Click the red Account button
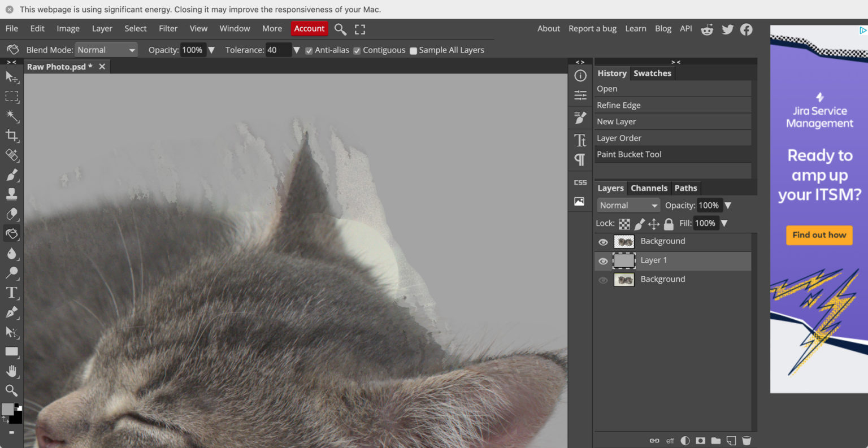Image resolution: width=868 pixels, height=448 pixels. (309, 28)
